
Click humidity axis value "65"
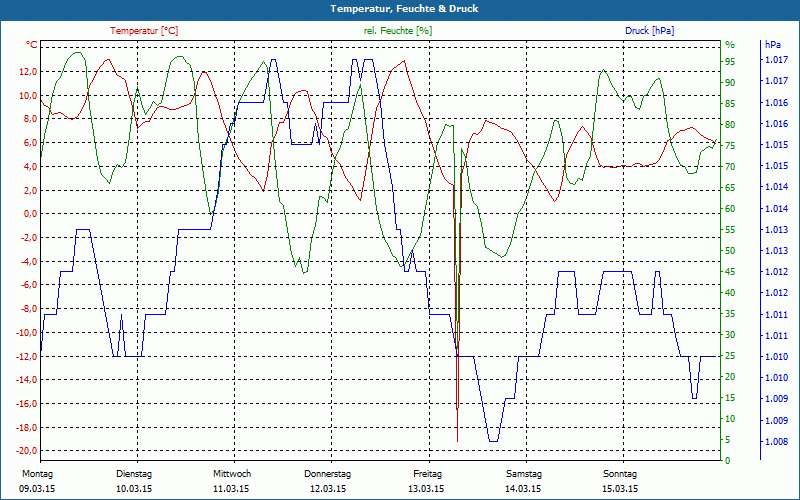pyautogui.click(x=730, y=188)
